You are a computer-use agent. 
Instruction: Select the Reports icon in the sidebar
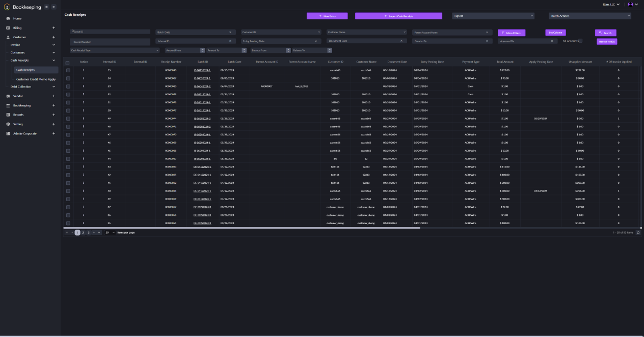[8, 115]
